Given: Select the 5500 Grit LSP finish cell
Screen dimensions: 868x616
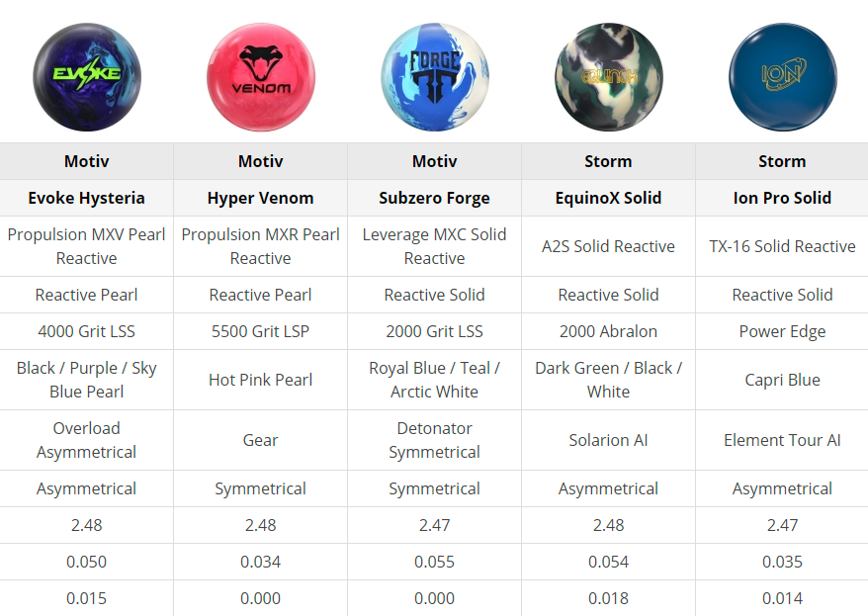Looking at the screenshot, I should [261, 331].
